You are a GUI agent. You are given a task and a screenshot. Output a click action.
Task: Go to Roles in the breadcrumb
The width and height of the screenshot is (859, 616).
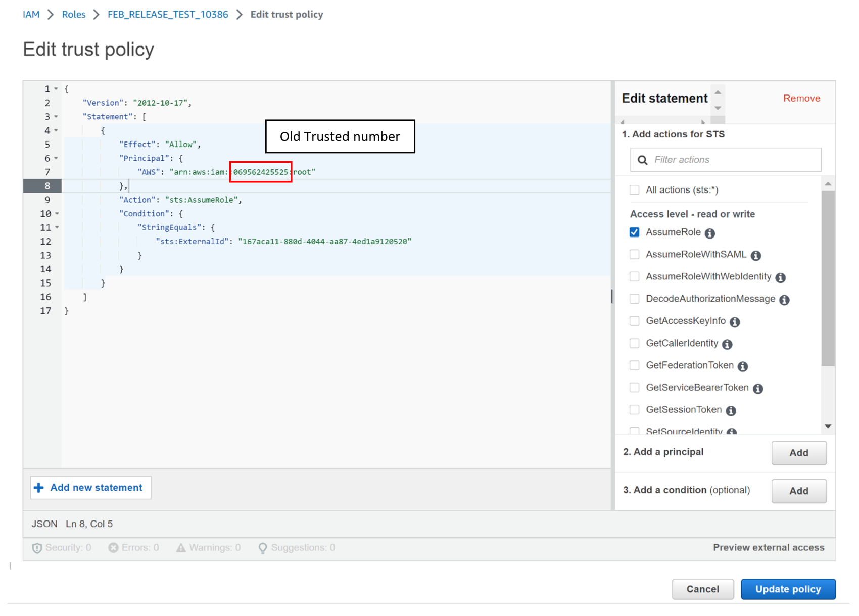coord(74,15)
